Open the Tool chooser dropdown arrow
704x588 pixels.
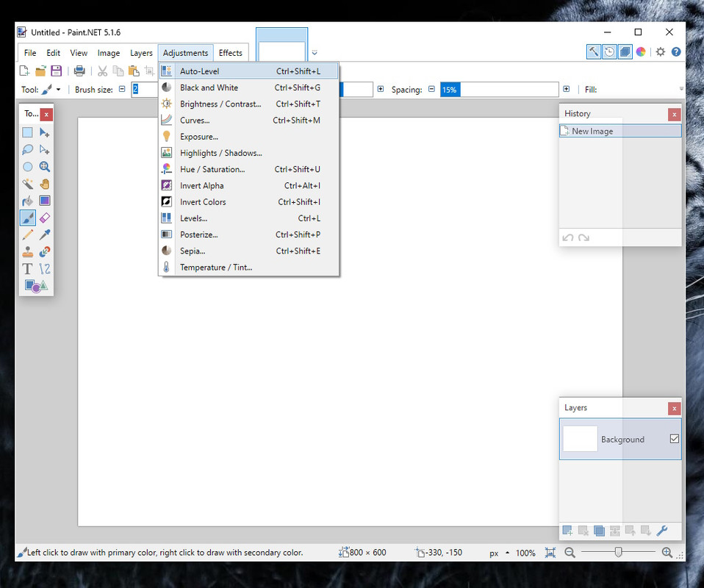pos(58,90)
